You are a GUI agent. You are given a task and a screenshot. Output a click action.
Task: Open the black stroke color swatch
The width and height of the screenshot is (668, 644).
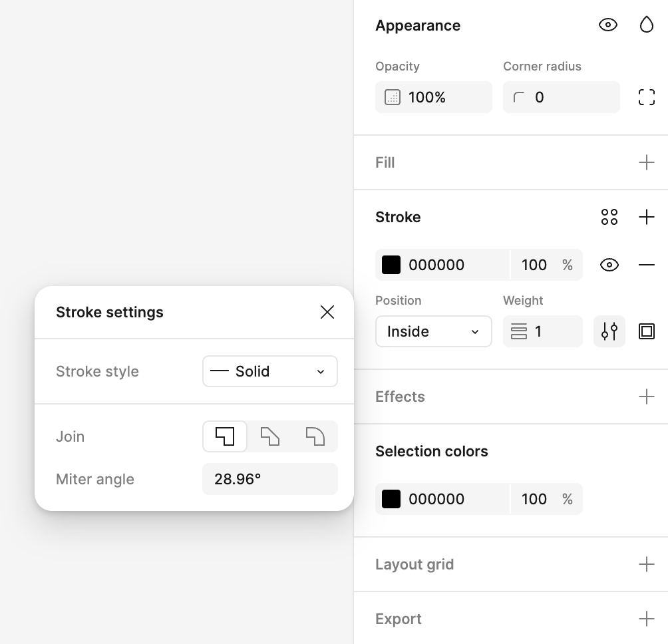point(391,265)
